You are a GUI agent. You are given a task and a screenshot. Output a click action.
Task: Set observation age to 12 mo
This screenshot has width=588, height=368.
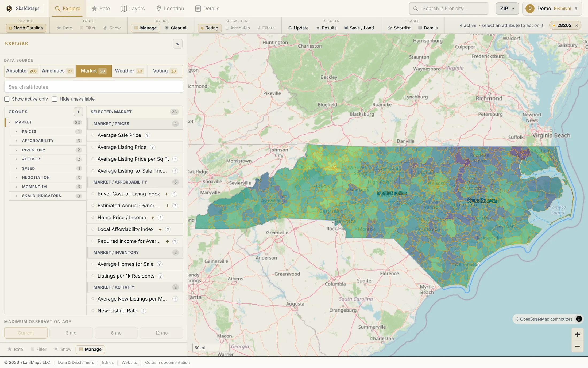tap(161, 333)
